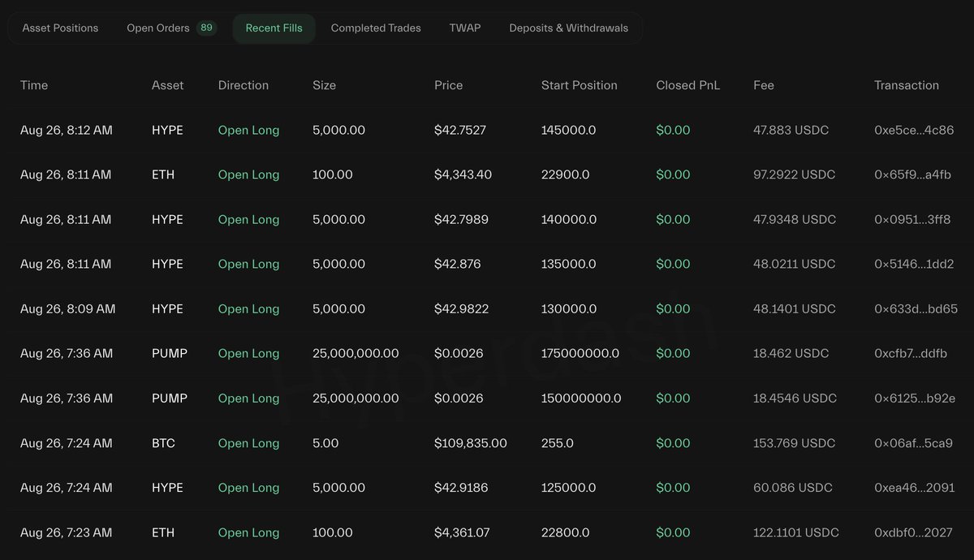Image resolution: width=974 pixels, height=560 pixels.
Task: View the BTC fill transaction 0x06af...5ca9
Action: click(x=913, y=443)
